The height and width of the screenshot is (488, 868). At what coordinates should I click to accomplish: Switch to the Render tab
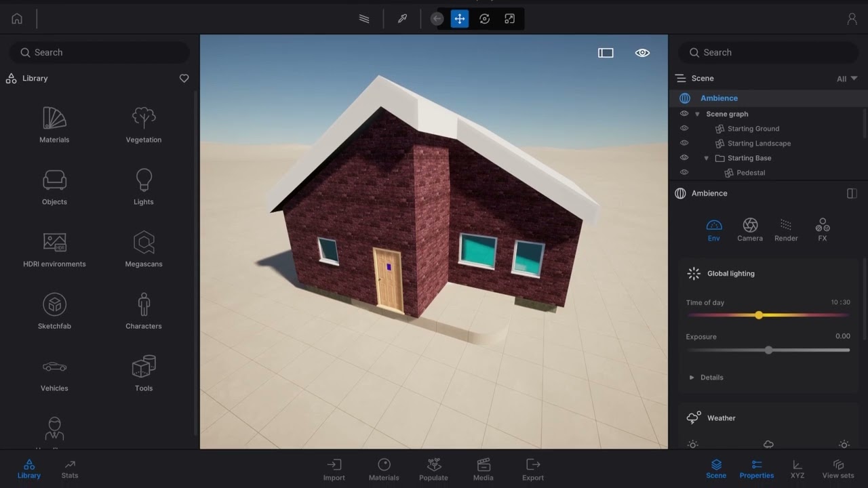786,230
